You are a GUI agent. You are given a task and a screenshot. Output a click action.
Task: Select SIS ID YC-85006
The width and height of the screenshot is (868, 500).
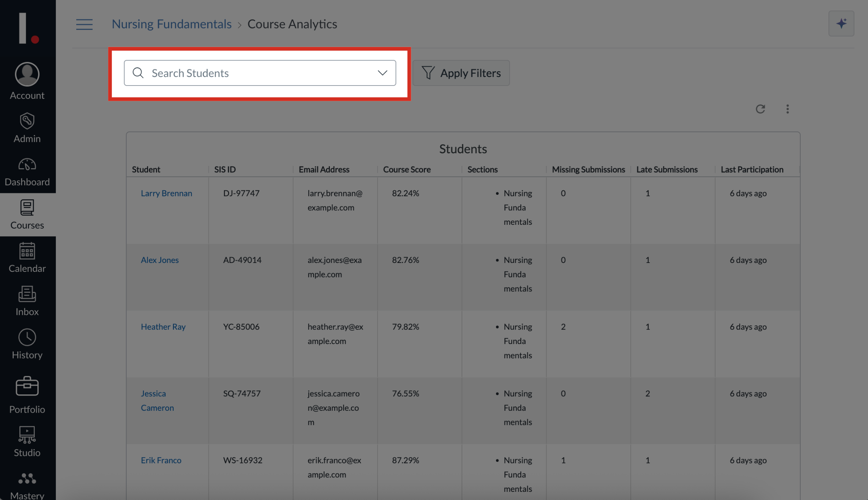[x=241, y=327]
